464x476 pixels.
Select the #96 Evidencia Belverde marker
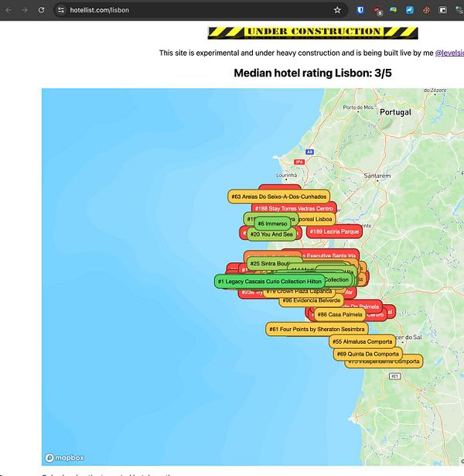pos(312,300)
